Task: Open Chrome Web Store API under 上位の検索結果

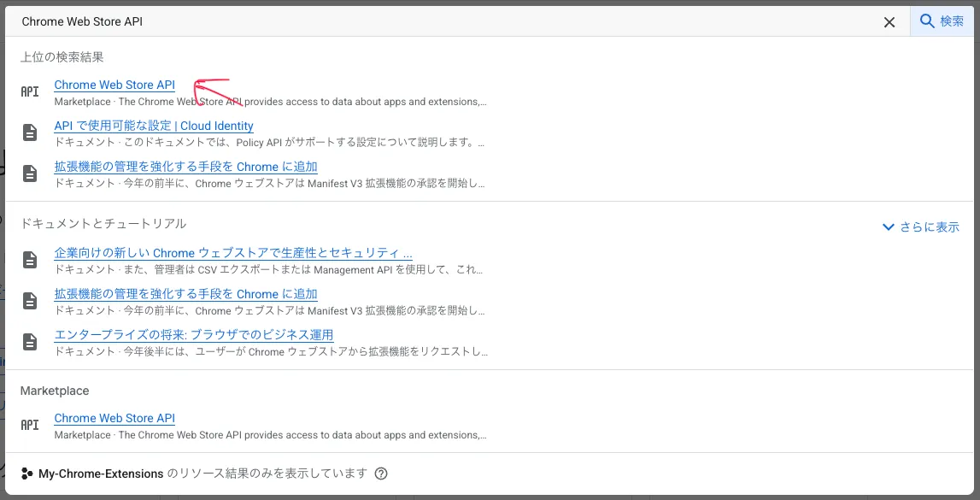Action: tap(114, 85)
